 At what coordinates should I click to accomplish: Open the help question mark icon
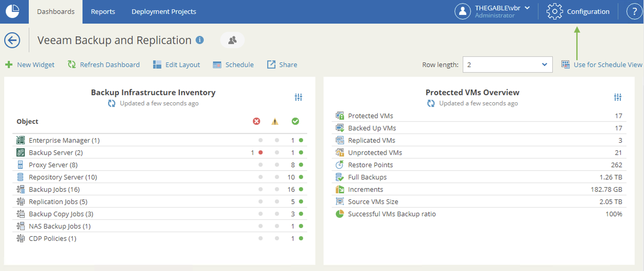click(634, 12)
